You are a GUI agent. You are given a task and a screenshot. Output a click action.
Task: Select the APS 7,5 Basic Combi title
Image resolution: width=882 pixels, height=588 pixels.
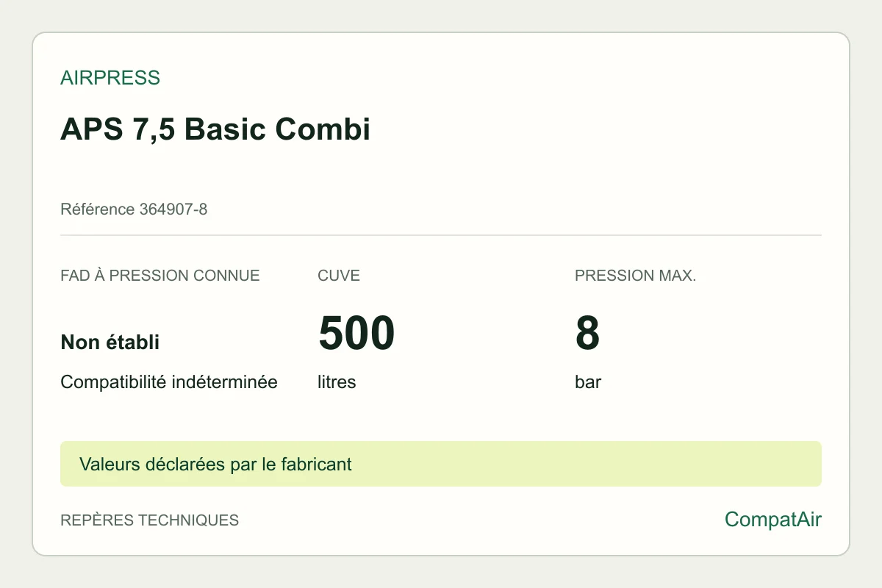[x=215, y=129]
